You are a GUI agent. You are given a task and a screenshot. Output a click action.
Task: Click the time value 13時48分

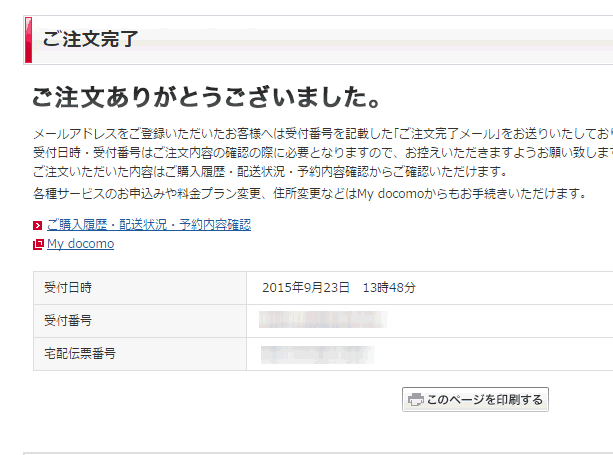(390, 288)
